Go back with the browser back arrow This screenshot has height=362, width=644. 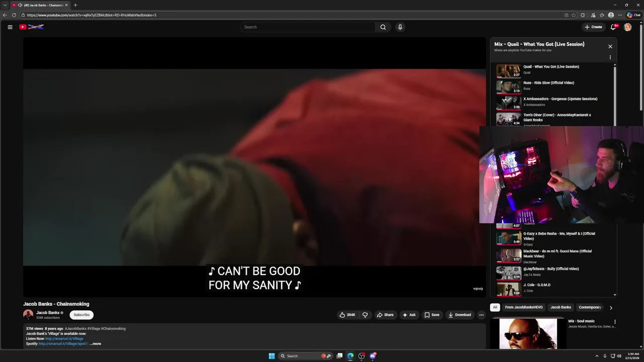point(5,15)
